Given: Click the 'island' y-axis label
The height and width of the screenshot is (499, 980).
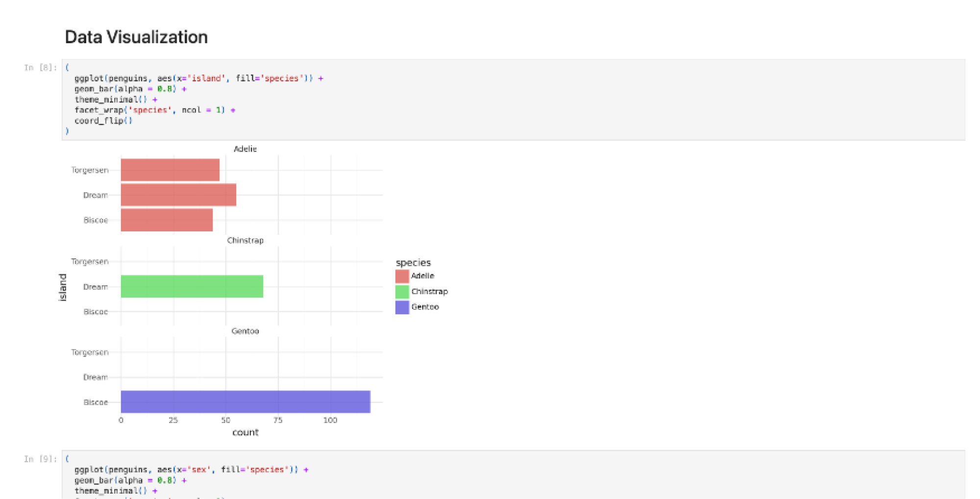Looking at the screenshot, I should 62,287.
